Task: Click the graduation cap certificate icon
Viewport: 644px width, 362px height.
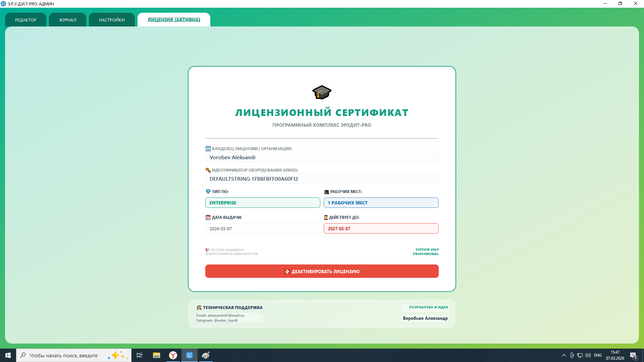Action: coord(322,92)
